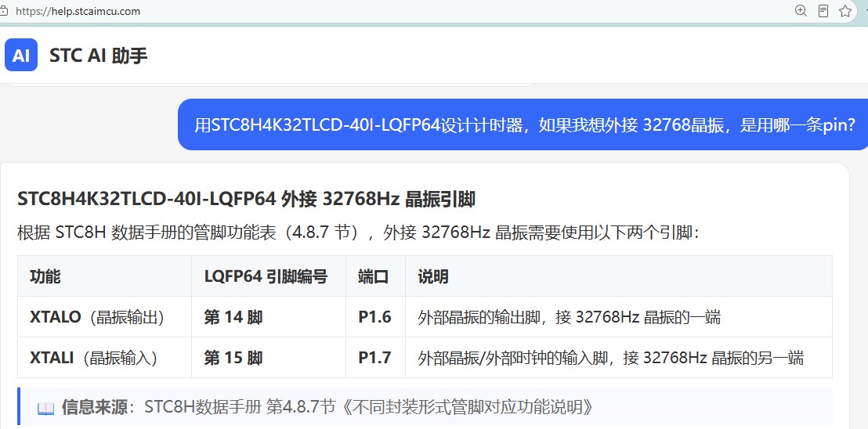The image size is (868, 429).
Task: Click the blue AI logo icon
Action: click(x=21, y=55)
